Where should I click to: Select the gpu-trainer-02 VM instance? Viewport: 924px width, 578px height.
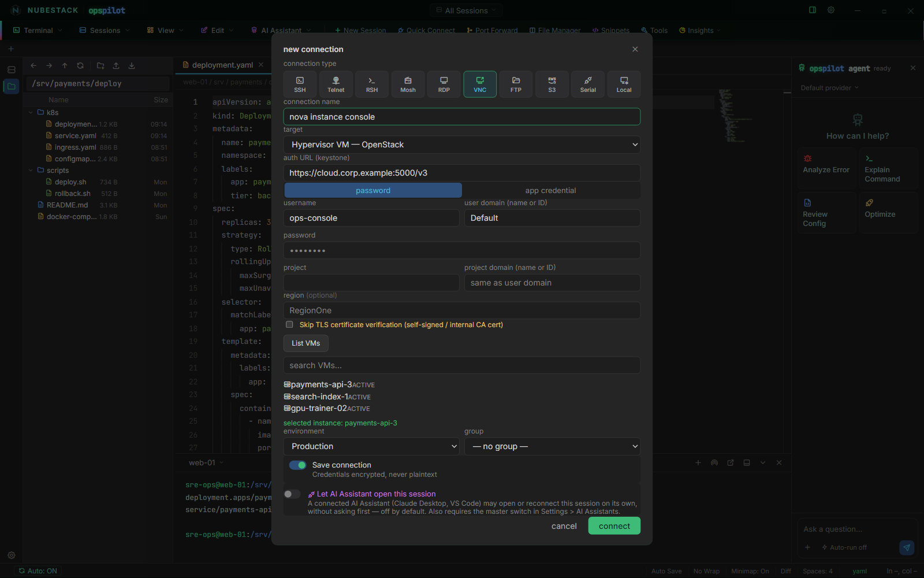[x=327, y=408]
